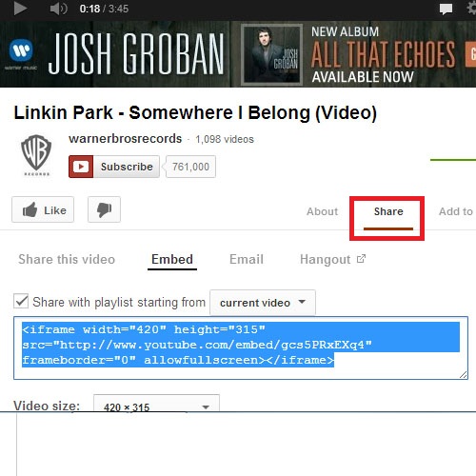Switch to the Email sharing option
The height and width of the screenshot is (476, 476).
tap(247, 259)
